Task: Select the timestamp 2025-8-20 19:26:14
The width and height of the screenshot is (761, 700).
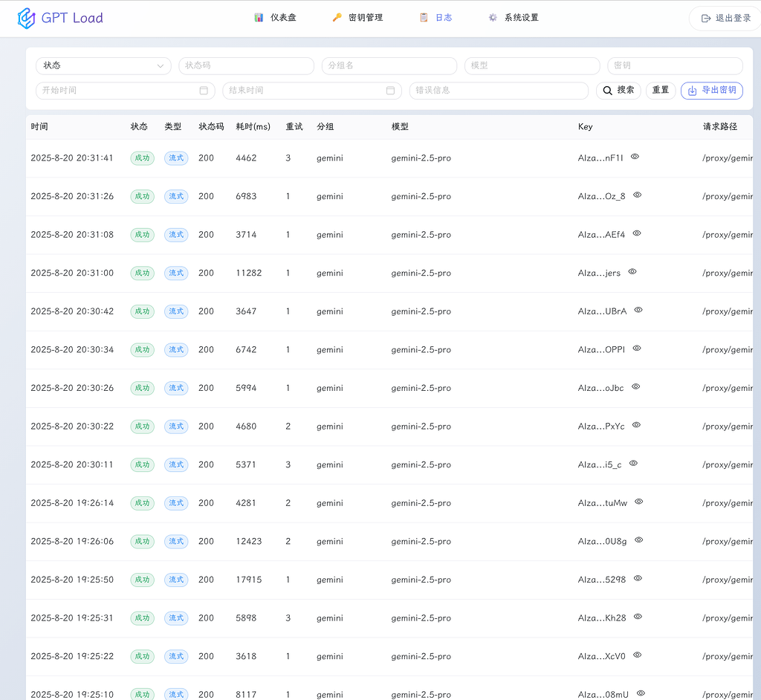Action: [x=72, y=503]
